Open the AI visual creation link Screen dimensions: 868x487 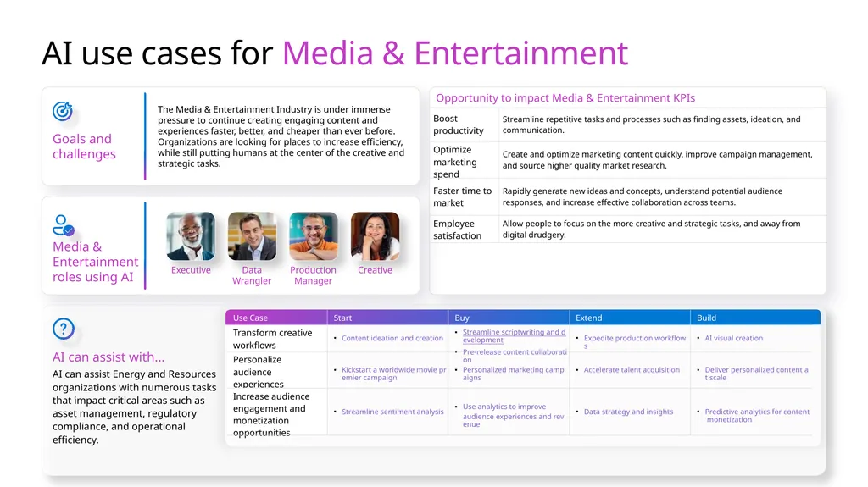(733, 338)
